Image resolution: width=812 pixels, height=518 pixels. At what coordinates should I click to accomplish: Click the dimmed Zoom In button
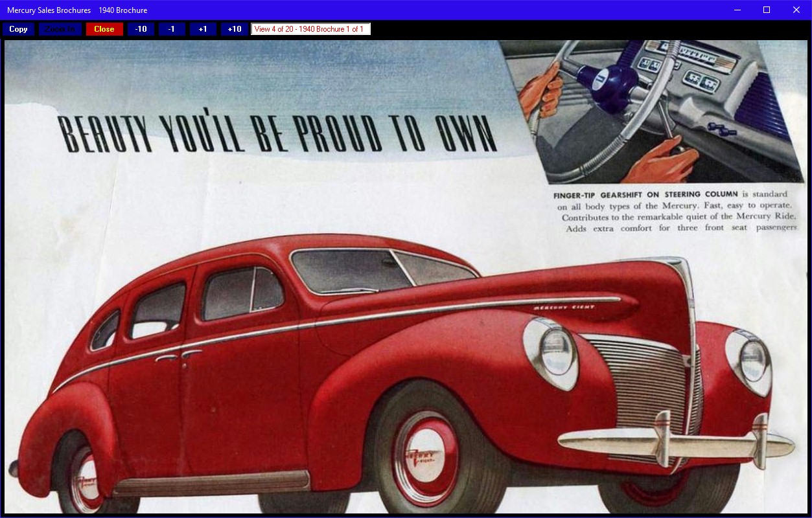pos(60,29)
